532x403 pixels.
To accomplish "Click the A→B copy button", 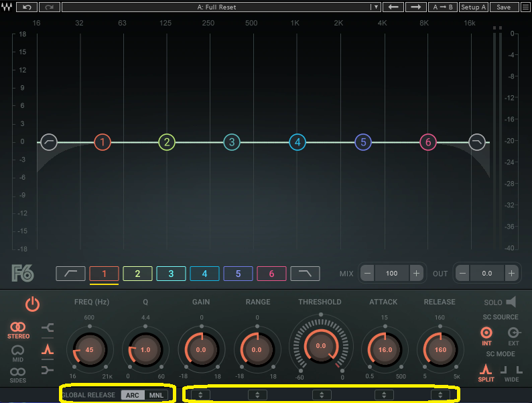I will pyautogui.click(x=443, y=7).
